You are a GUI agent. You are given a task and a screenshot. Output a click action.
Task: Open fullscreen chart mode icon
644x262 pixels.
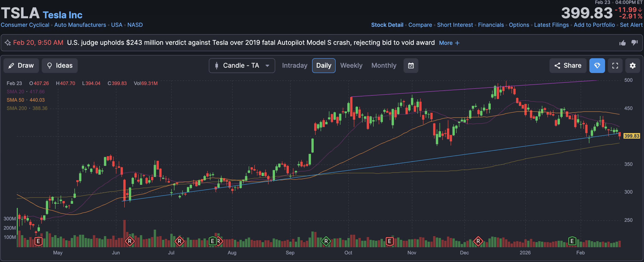click(x=615, y=66)
